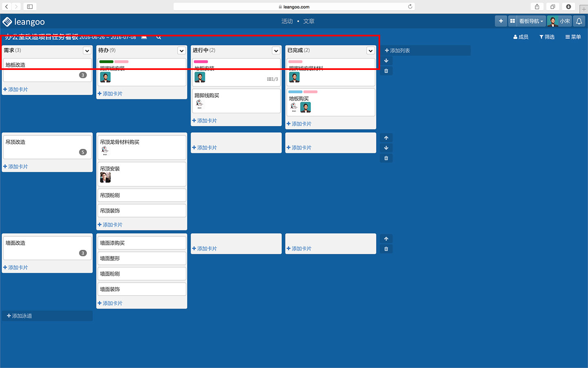Open the 已完成 list dropdown arrow
This screenshot has height=368, width=588.
[x=370, y=51]
